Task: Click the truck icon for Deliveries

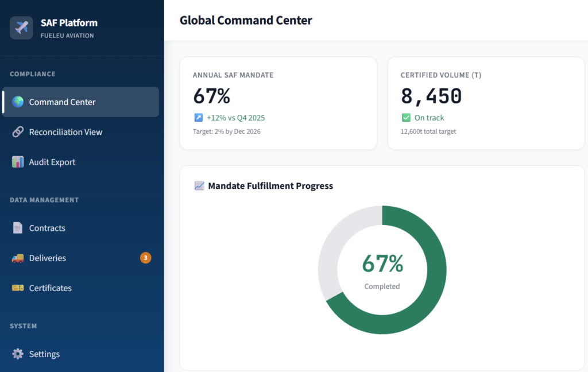Action: coord(18,258)
